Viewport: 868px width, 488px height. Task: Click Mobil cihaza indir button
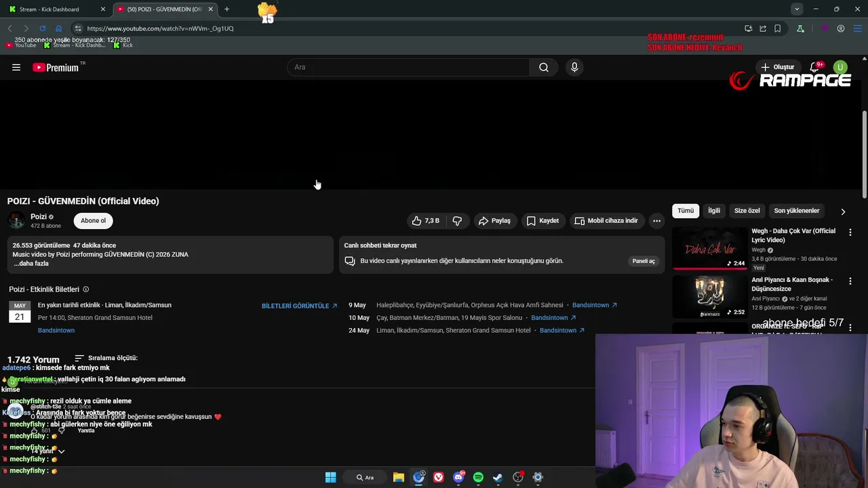[606, 220]
